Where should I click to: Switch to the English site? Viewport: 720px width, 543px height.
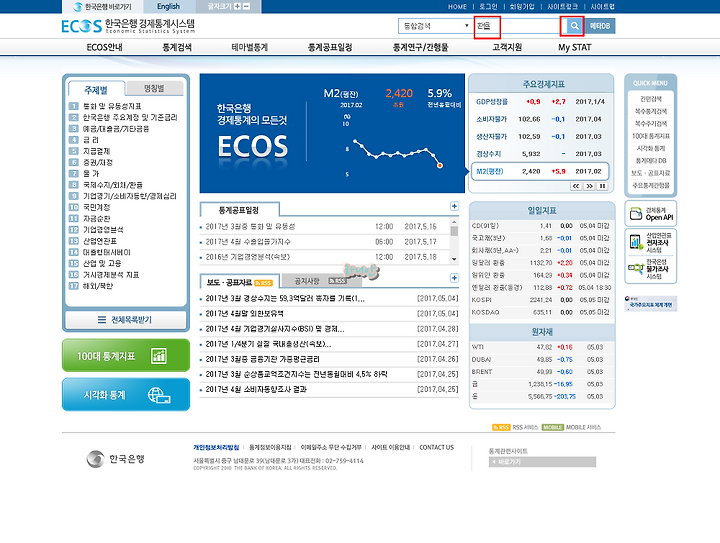pyautogui.click(x=169, y=6)
